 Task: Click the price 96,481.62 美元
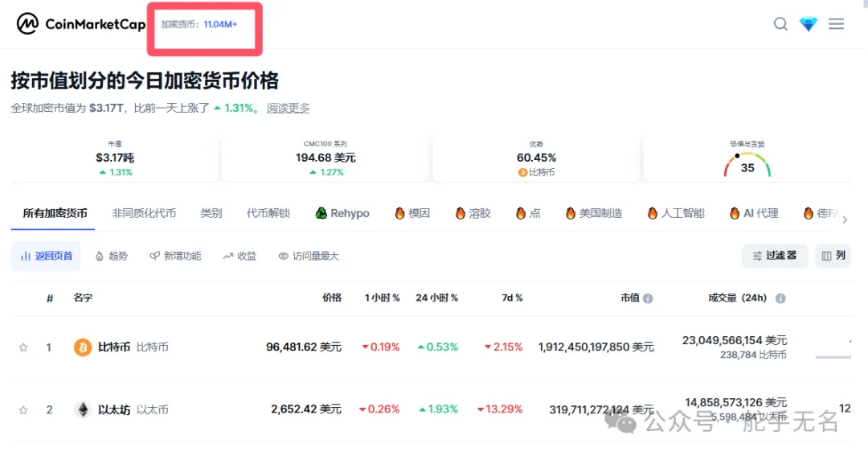click(x=303, y=347)
